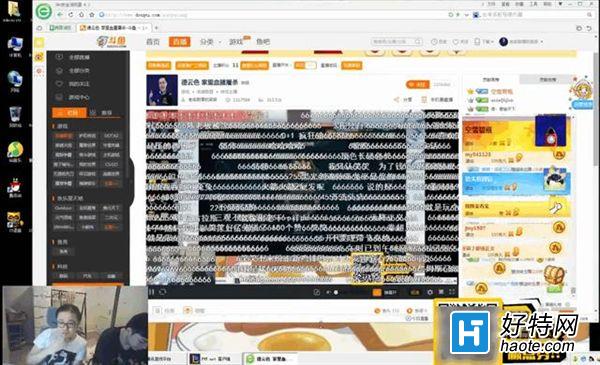Follow the streamer with orange 关注 button

(x=417, y=84)
